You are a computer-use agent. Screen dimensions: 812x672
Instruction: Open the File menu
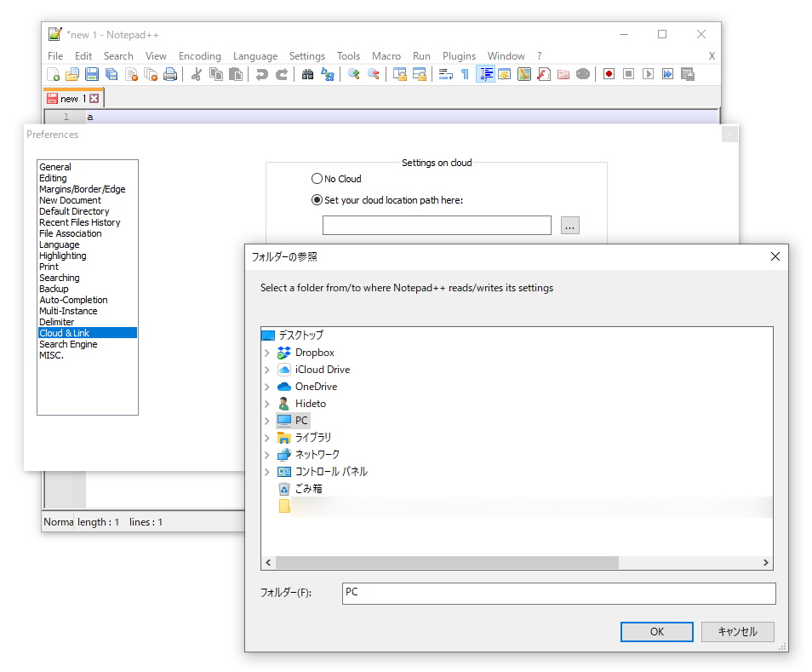click(55, 56)
